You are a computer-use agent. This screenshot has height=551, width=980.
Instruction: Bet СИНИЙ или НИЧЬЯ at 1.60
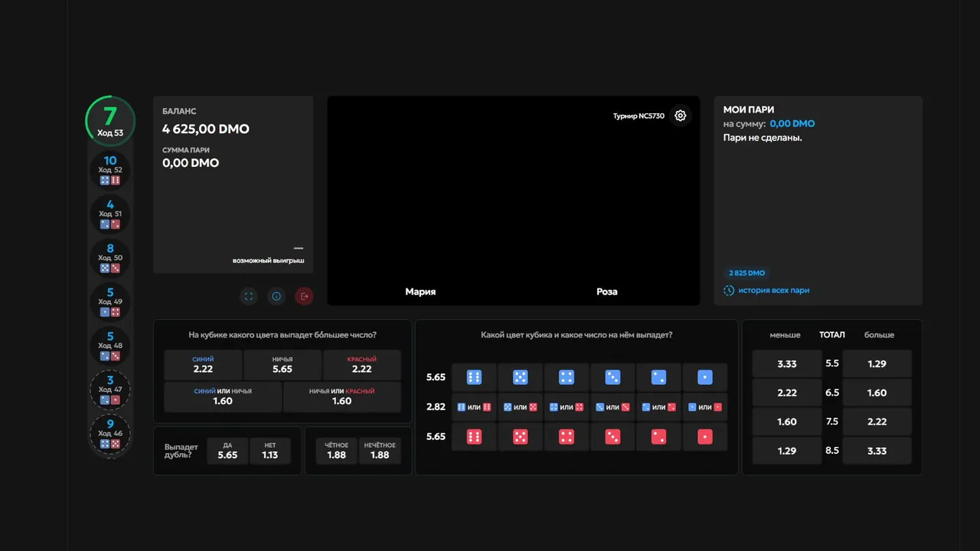point(223,397)
